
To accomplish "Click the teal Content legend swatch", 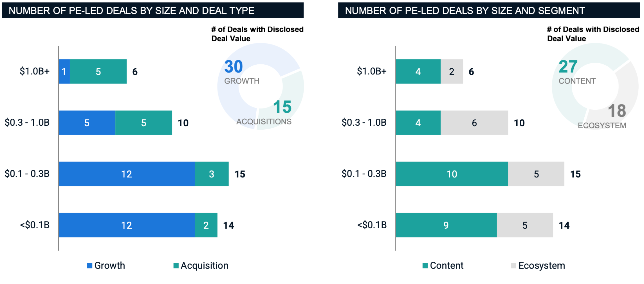I will (x=425, y=266).
